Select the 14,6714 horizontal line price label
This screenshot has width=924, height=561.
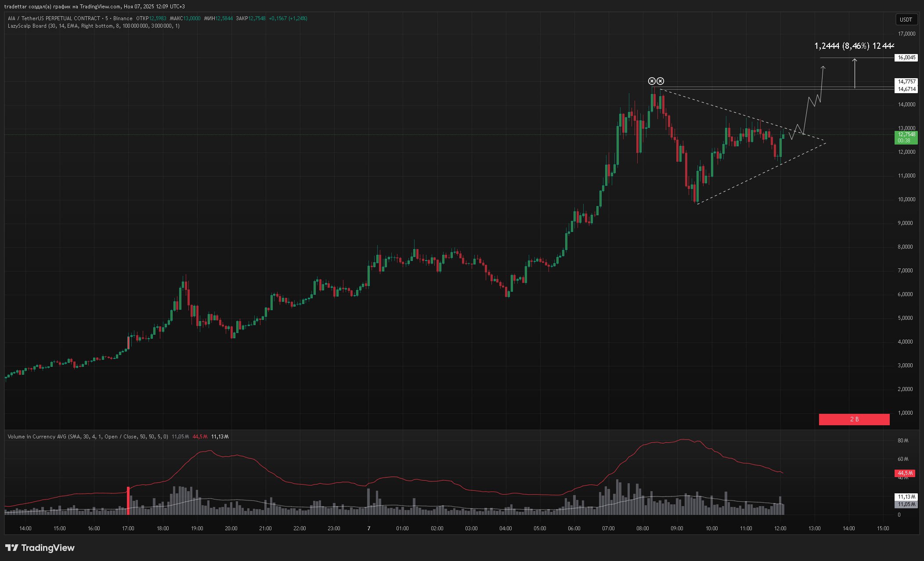(x=906, y=89)
